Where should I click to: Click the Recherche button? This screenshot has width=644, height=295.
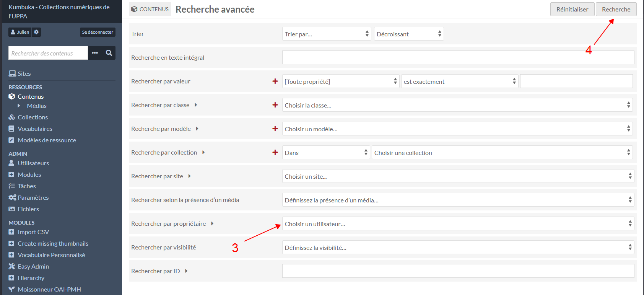click(x=616, y=9)
